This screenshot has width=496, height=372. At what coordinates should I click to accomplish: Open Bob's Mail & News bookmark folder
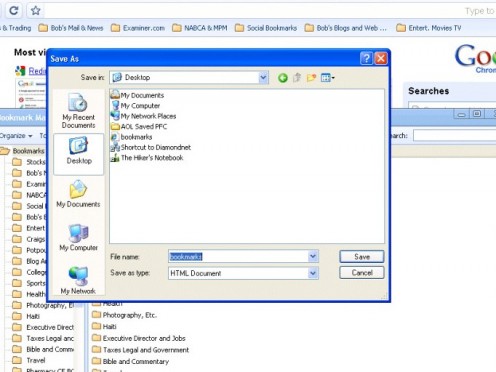tap(71, 28)
